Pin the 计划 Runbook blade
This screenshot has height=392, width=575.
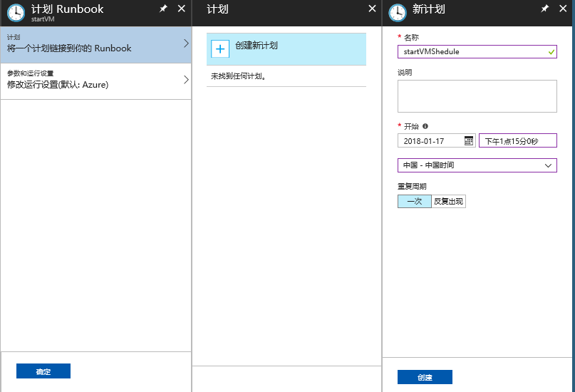tap(163, 9)
